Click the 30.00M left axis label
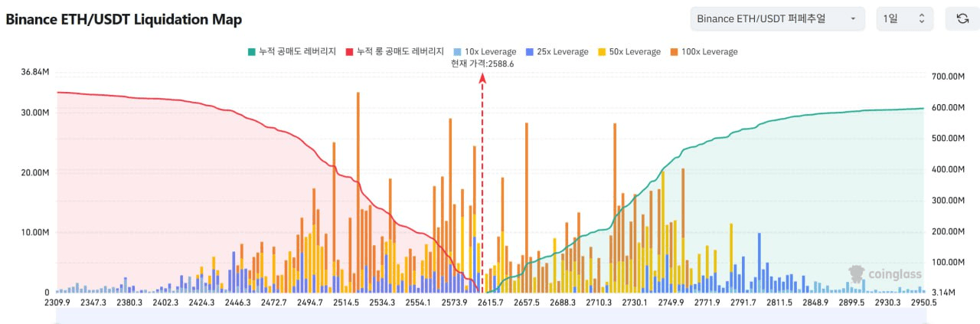This screenshot has width=980, height=324. [35, 112]
